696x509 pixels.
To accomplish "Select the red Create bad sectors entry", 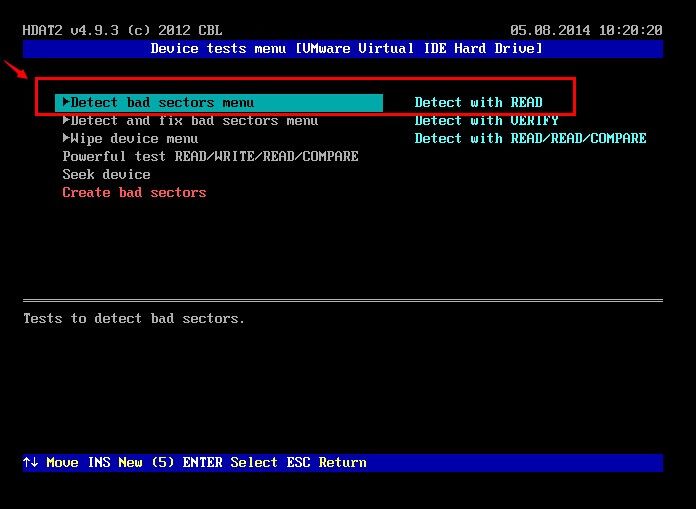I will click(x=134, y=192).
